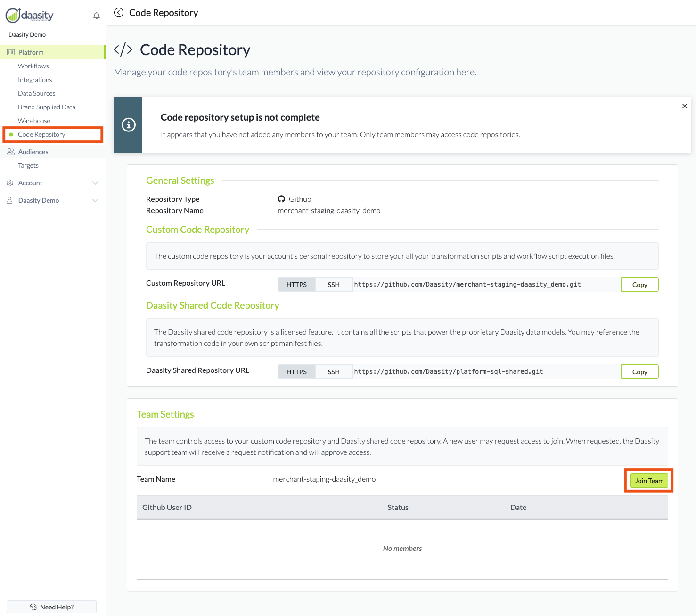Click the Daasity Demo user icon
696x616 pixels.
10,200
